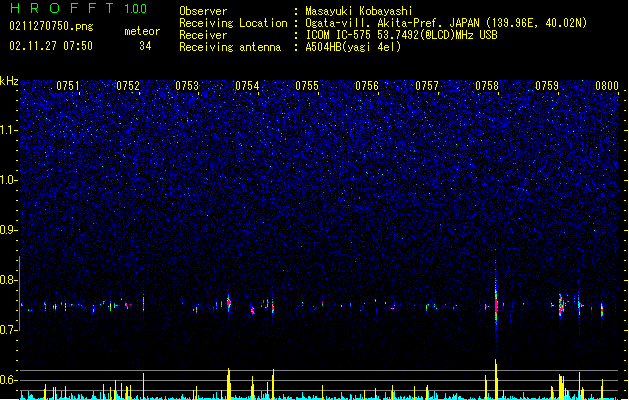Click the 0800 time marker
629x400 pixels.
click(607, 86)
